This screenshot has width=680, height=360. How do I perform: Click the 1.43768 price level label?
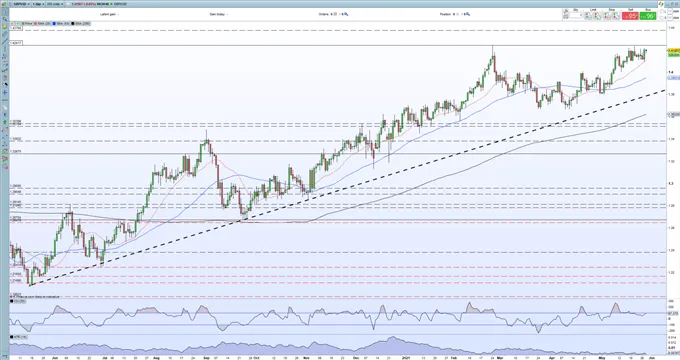[x=16, y=28]
